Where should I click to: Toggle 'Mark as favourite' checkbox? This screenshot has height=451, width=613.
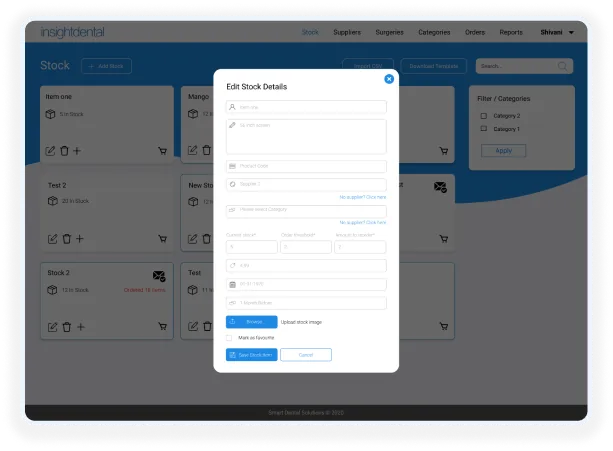click(x=229, y=338)
